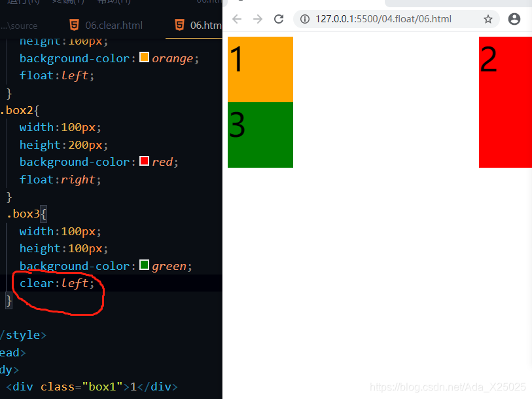Switch to the 06.clear.html editor tab
532x399 pixels.
106,25
